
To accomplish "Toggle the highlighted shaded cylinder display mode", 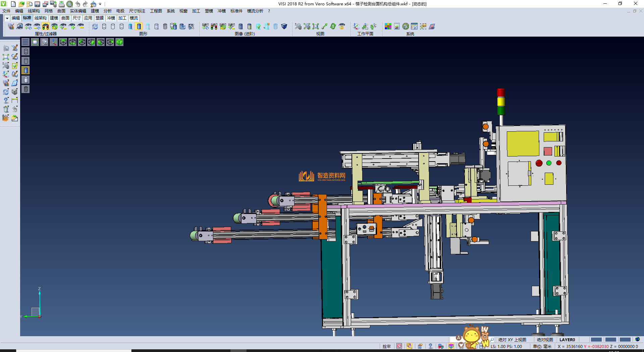I will point(139,27).
